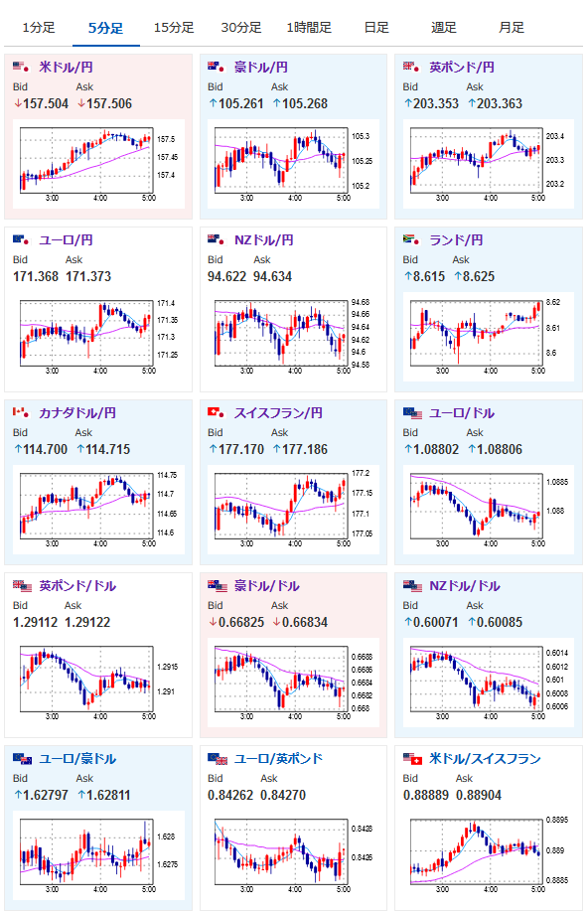Click the Canada flag icon beside カナダドル/円

pyautogui.click(x=21, y=412)
